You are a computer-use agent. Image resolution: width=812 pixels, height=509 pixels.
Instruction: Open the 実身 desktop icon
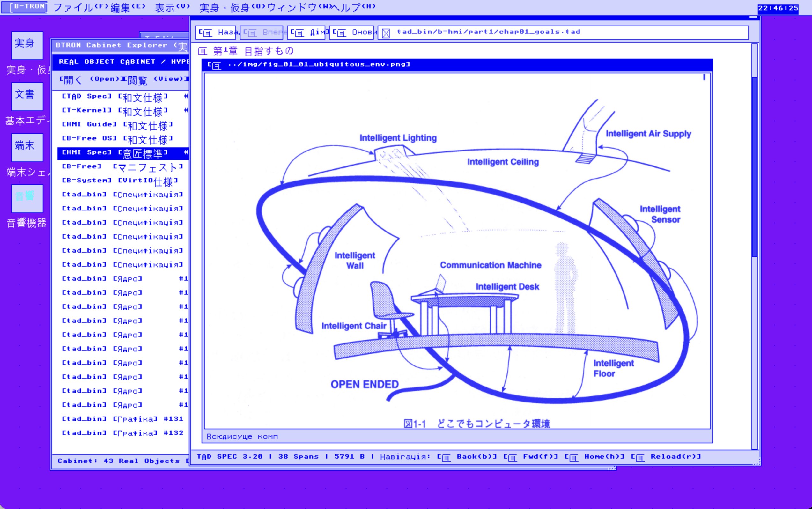pyautogui.click(x=27, y=45)
